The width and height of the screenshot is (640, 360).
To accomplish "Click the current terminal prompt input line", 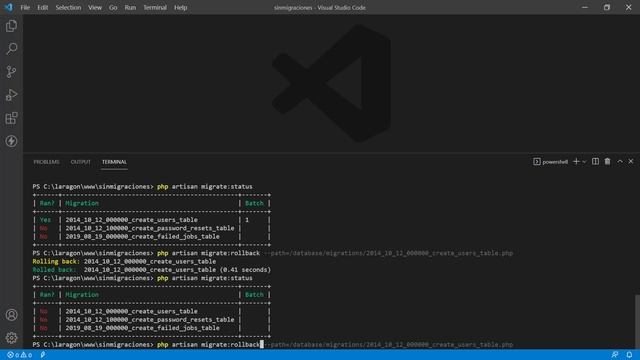I will click(x=273, y=344).
